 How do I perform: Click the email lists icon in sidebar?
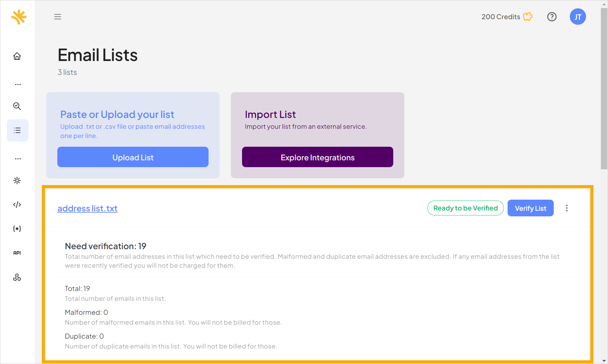18,130
